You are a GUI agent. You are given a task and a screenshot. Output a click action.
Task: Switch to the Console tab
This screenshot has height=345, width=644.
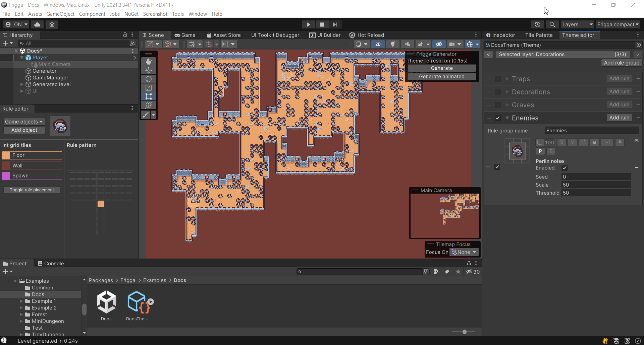(51, 264)
